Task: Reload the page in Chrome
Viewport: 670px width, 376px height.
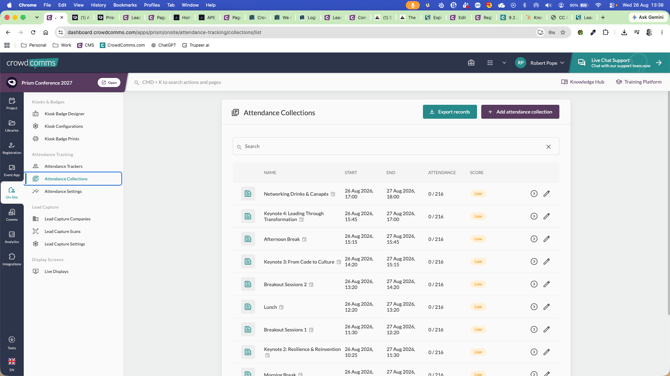Action: (x=33, y=32)
